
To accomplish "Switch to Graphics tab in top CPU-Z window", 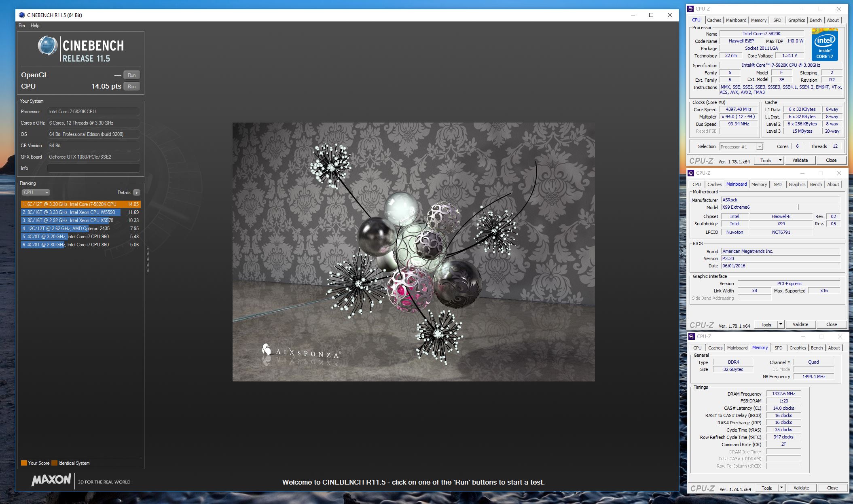I will pos(796,20).
